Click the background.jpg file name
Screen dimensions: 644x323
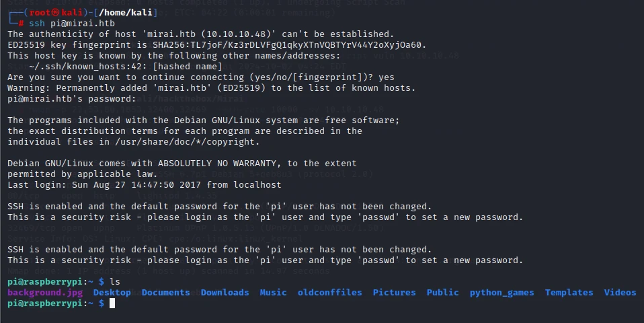pyautogui.click(x=45, y=293)
